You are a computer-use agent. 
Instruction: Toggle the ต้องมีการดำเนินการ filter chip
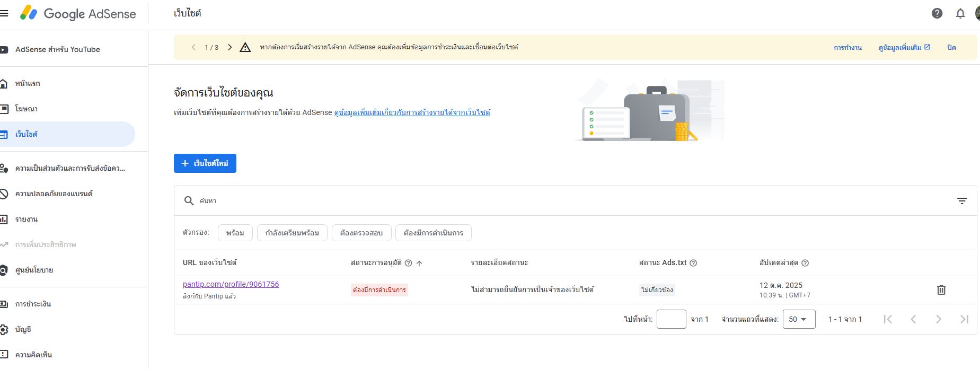[433, 233]
